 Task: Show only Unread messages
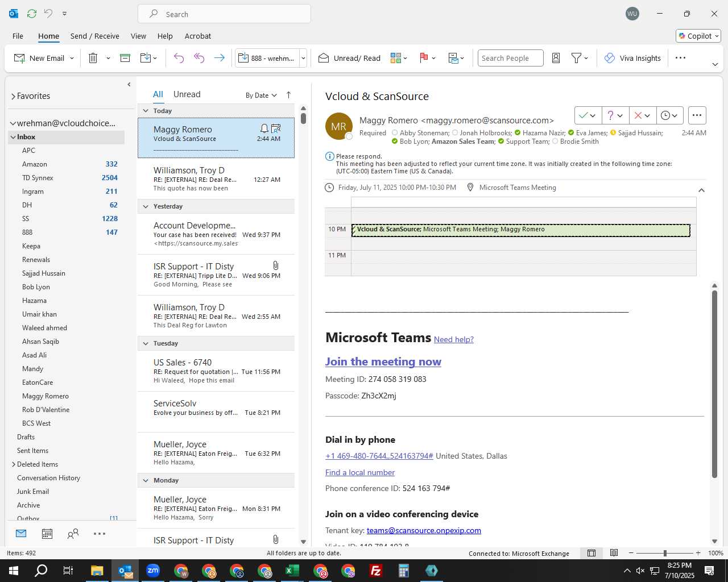click(187, 94)
